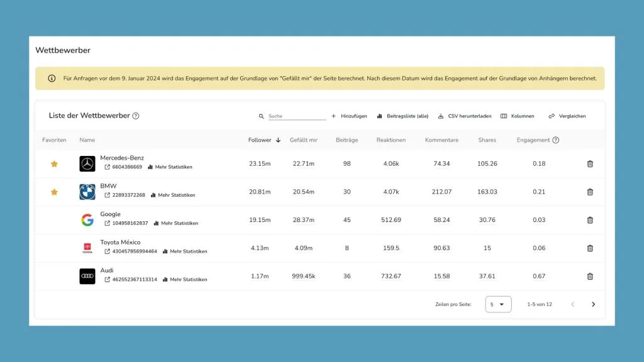View Mehr Statistiken for Audi
This screenshot has width=644, height=362.
click(x=185, y=280)
